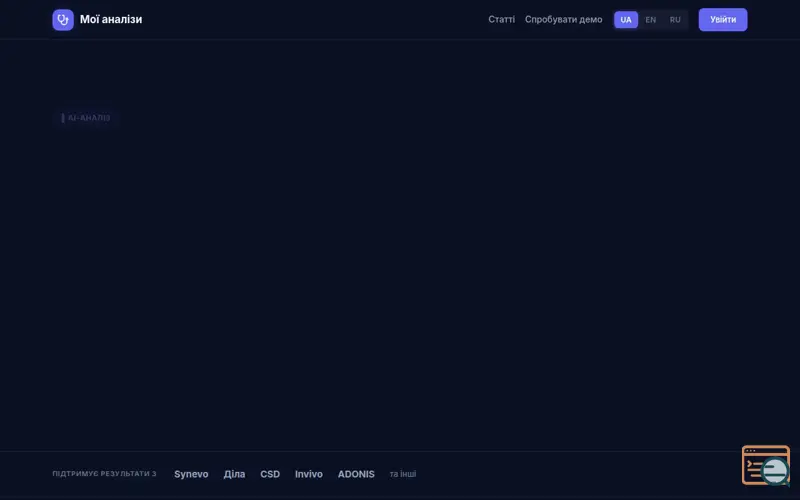Screen dimensions: 800x500
Task: Click the Invivo lab name
Action: [x=309, y=474]
